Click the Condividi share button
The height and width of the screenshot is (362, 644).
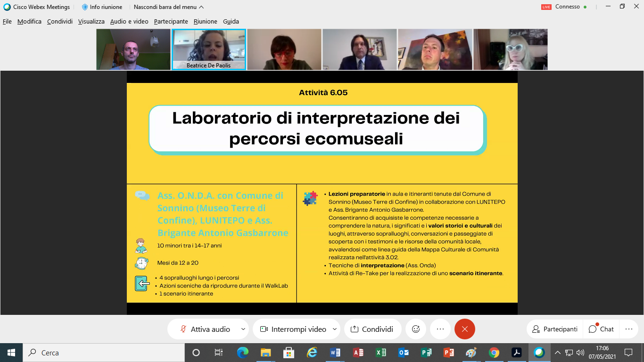tap(372, 329)
